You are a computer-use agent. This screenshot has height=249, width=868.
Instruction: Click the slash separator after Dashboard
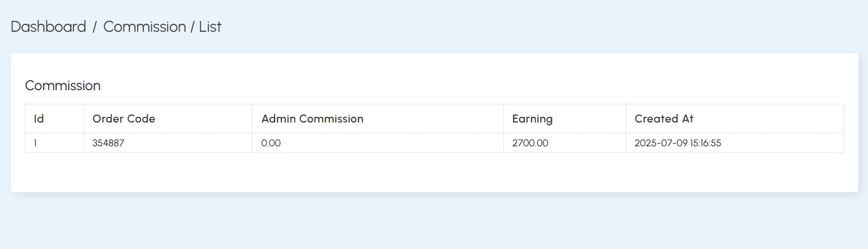(x=95, y=27)
